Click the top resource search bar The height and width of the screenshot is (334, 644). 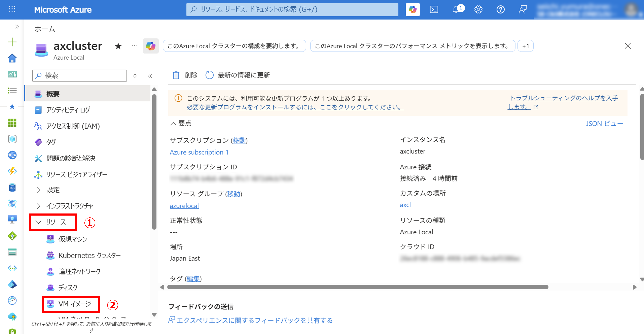[x=292, y=10]
